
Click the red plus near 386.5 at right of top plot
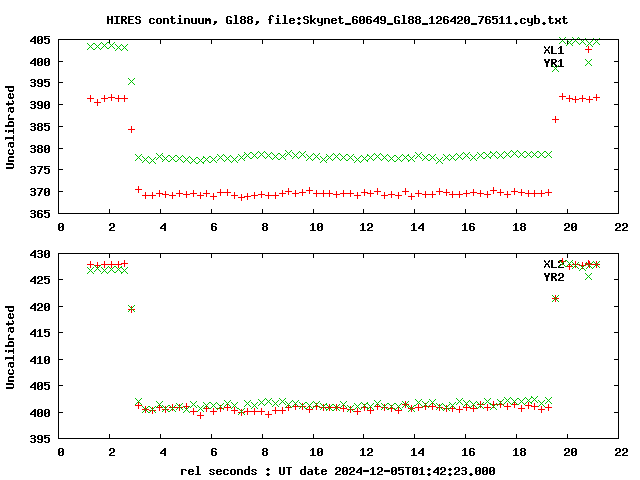click(556, 119)
